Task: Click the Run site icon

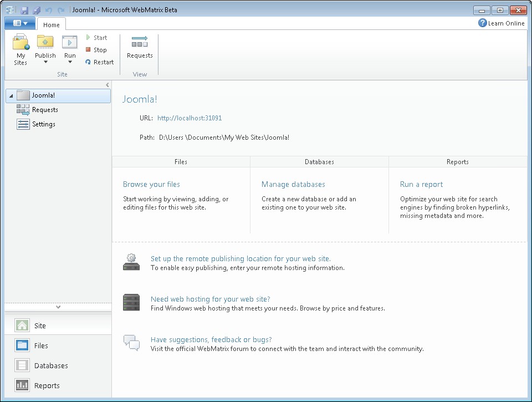Action: pos(70,42)
